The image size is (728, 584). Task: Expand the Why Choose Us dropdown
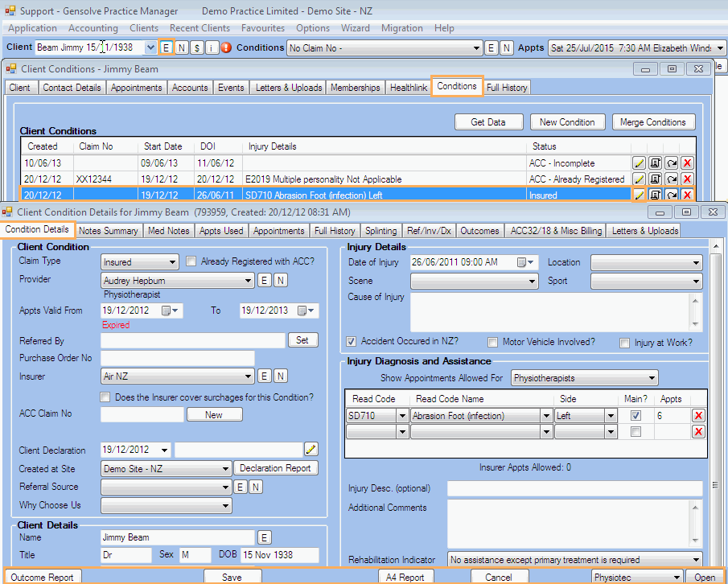pyautogui.click(x=167, y=505)
